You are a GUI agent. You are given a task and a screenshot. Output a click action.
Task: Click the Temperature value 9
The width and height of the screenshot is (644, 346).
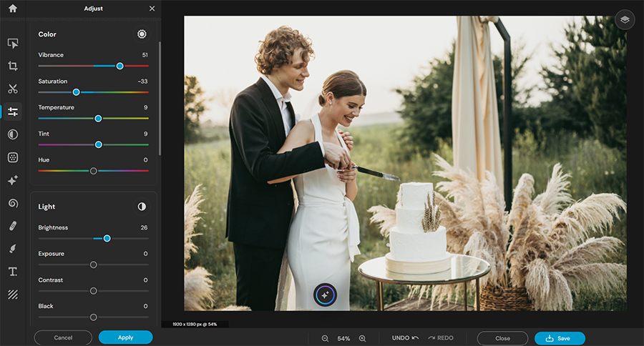click(x=146, y=107)
